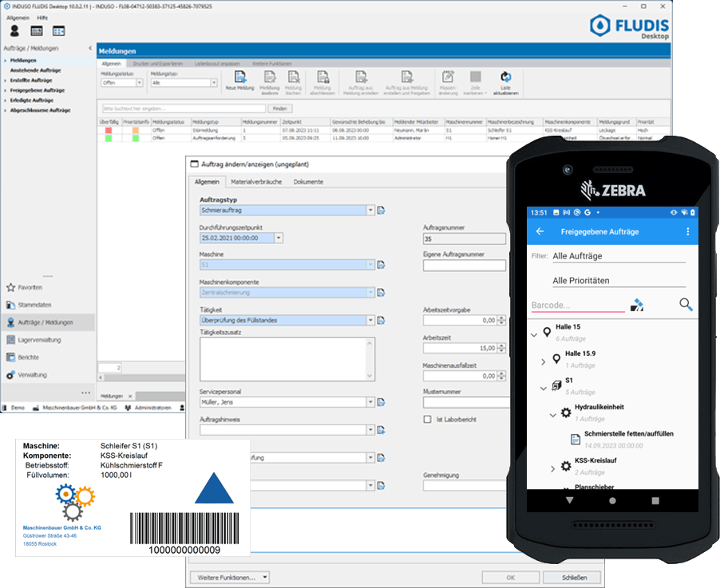Click the Meldung abschliessen toolbar icon
The height and width of the screenshot is (588, 720).
pyautogui.click(x=322, y=83)
